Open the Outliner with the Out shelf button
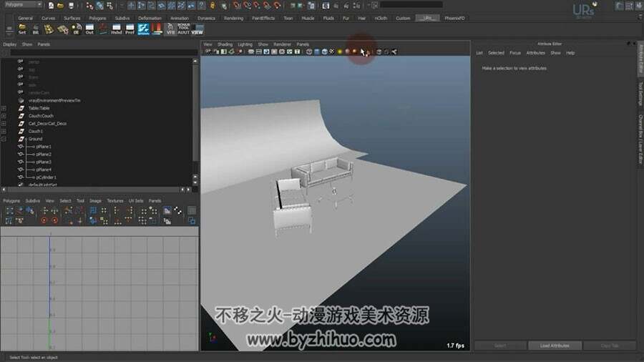 [x=89, y=29]
